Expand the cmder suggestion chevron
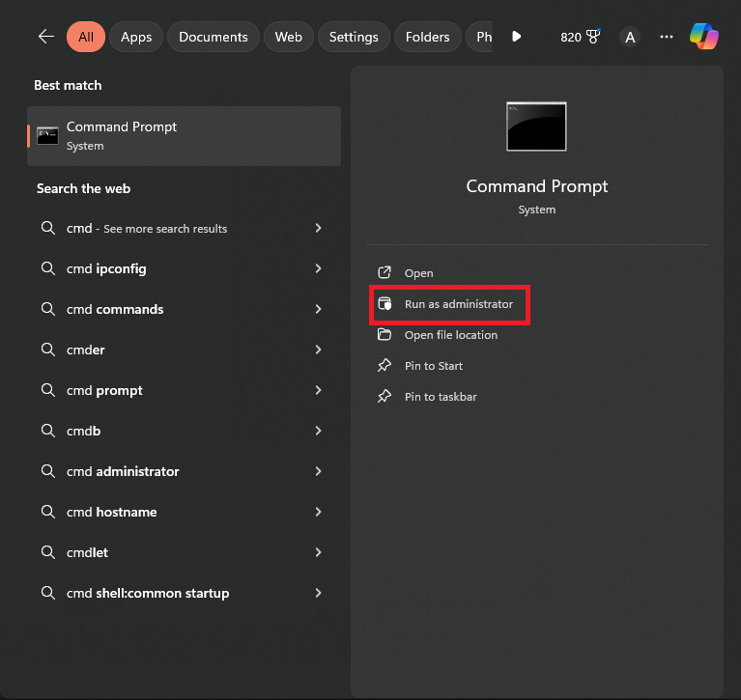The height and width of the screenshot is (700, 741). pyautogui.click(x=318, y=350)
